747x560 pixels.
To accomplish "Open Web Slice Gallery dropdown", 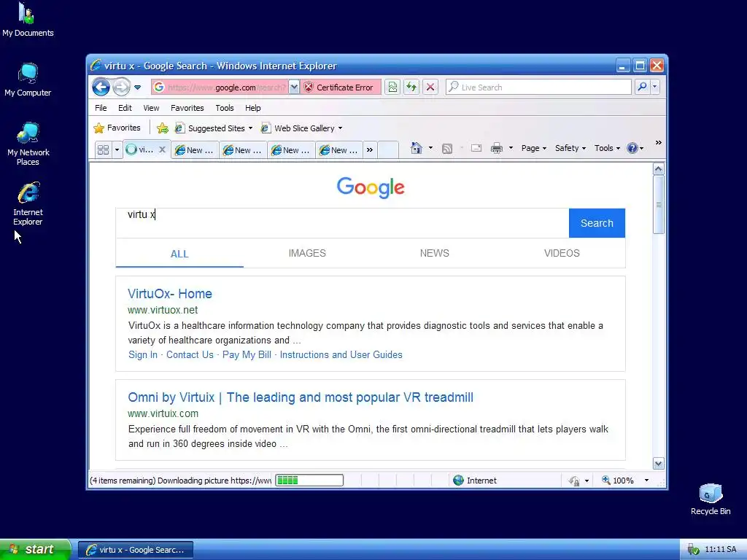I will click(301, 128).
